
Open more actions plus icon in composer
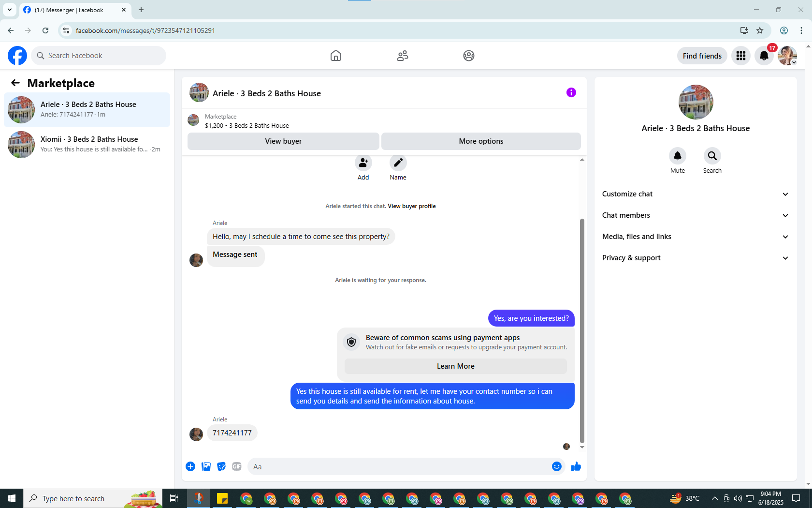[x=190, y=466]
